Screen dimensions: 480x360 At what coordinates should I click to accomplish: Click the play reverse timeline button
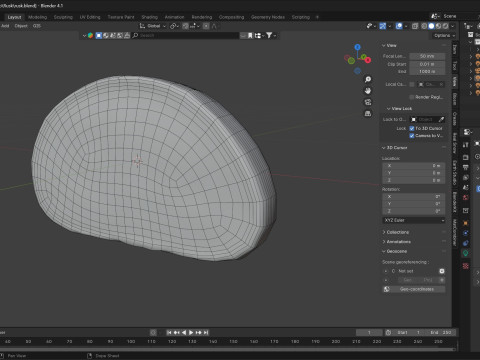pos(184,332)
